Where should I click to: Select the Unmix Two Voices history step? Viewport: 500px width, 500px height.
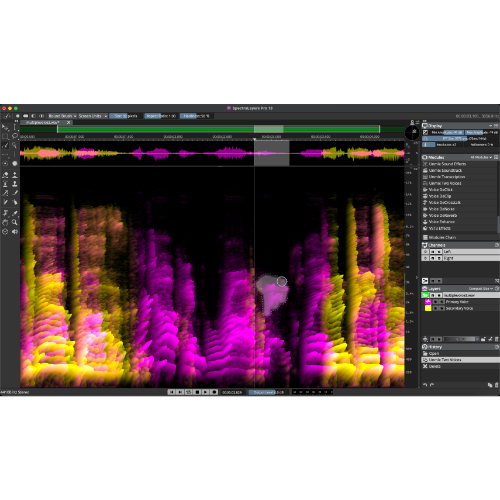(460, 360)
